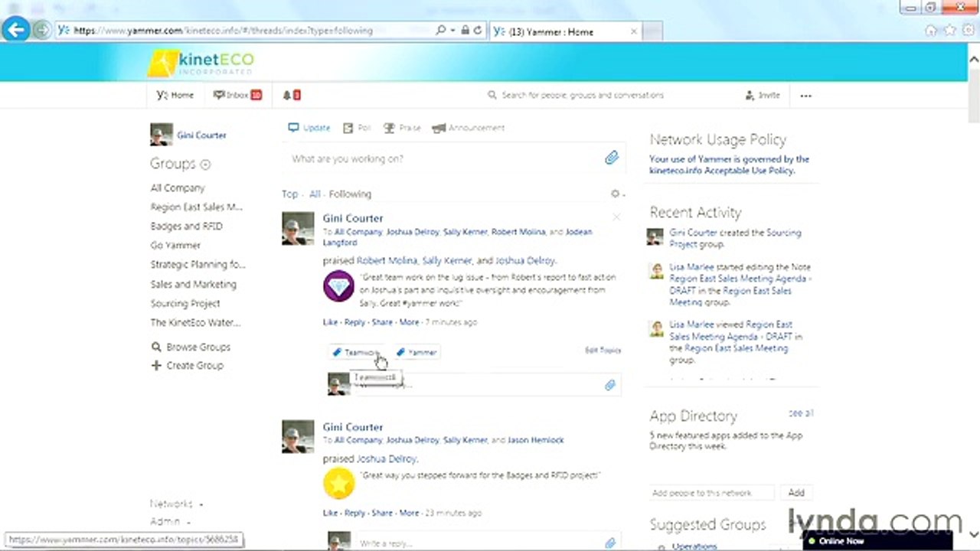The image size is (980, 551).
Task: Click the Invite button in navbar
Action: (762, 95)
